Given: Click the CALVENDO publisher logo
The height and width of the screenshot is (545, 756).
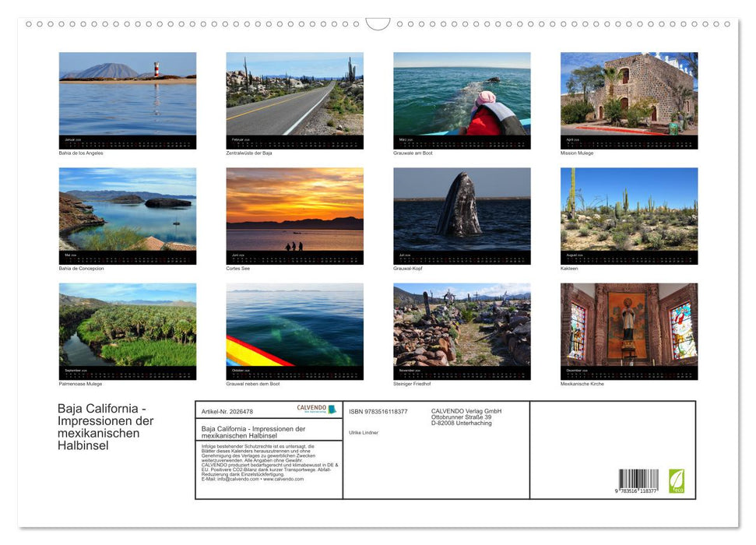Looking at the screenshot, I should [311, 408].
